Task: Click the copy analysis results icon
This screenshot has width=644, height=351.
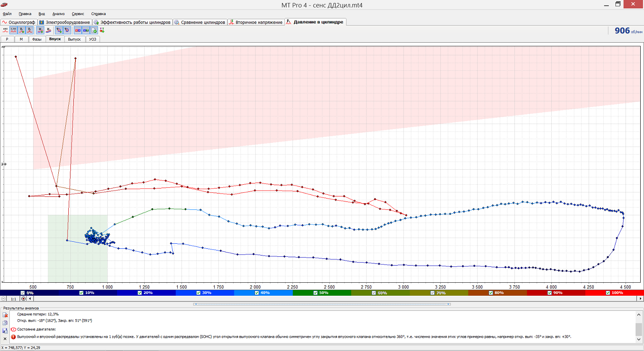Action: pyautogui.click(x=5, y=323)
